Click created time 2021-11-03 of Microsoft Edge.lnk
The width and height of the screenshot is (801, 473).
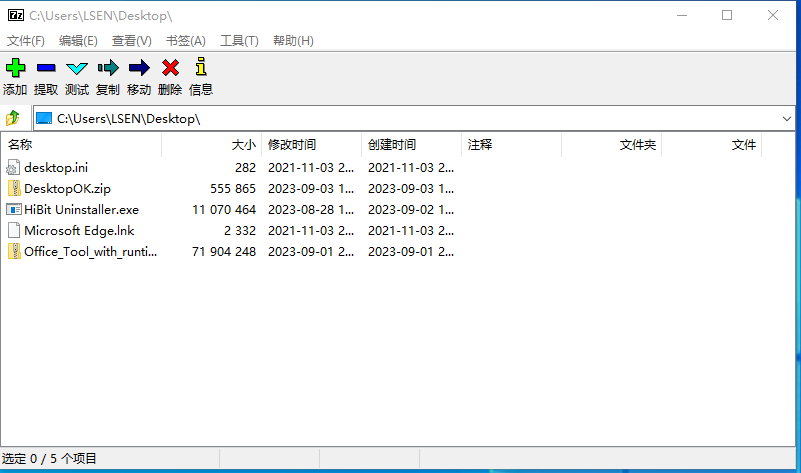[411, 230]
